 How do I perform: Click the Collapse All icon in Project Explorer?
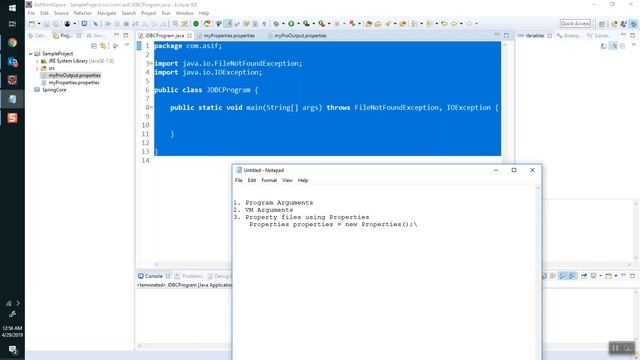click(94, 46)
